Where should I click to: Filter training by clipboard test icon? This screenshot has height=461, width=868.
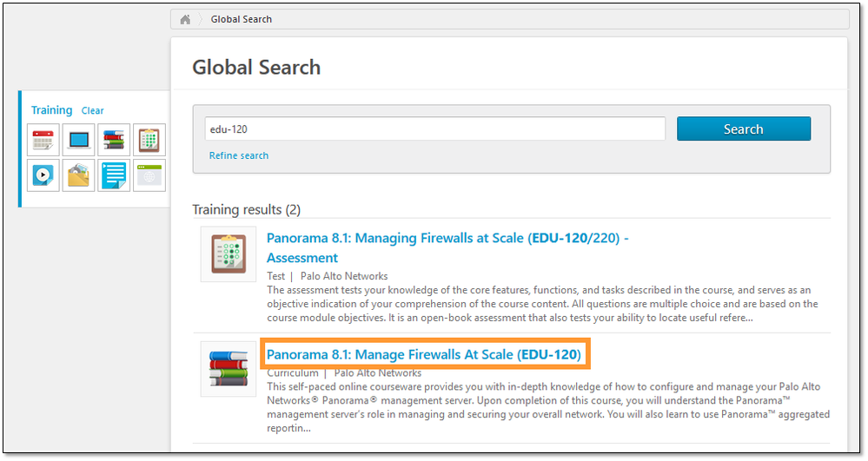[149, 140]
